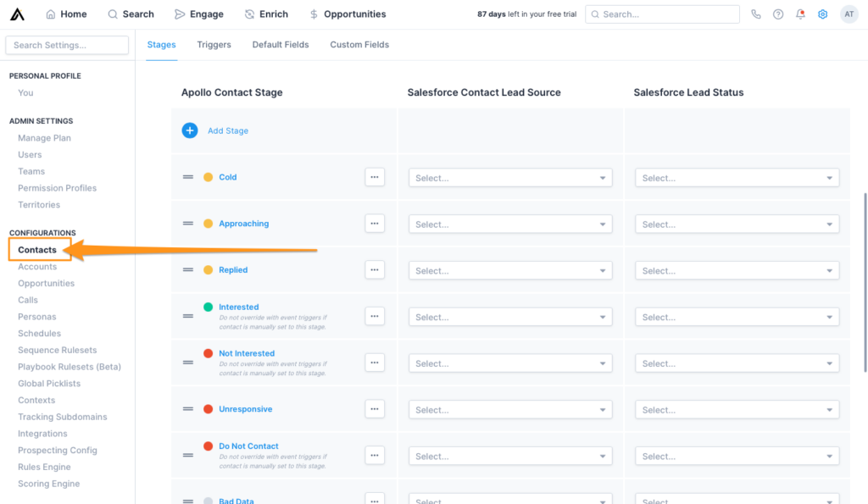Click the drag handle of Replied stage
The image size is (868, 504).
[188, 270]
